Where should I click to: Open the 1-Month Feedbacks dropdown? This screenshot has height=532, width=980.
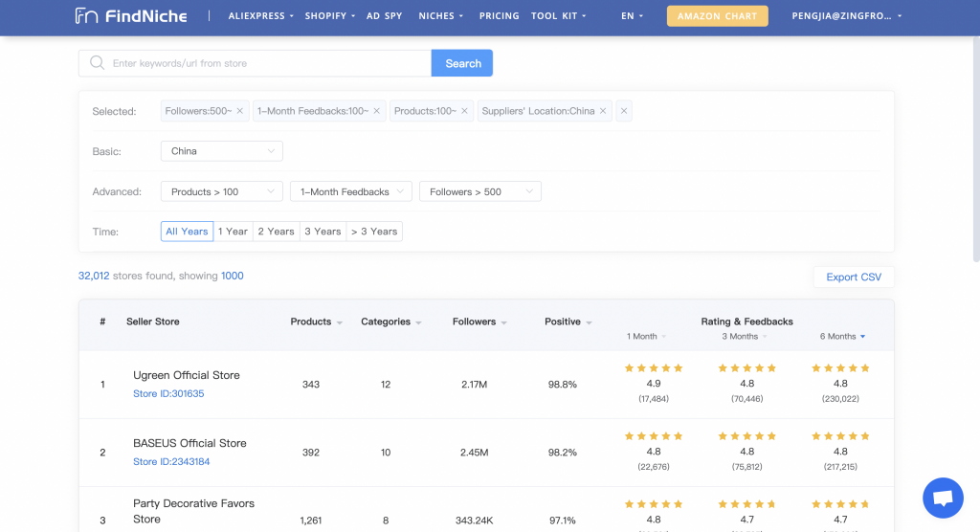click(351, 191)
